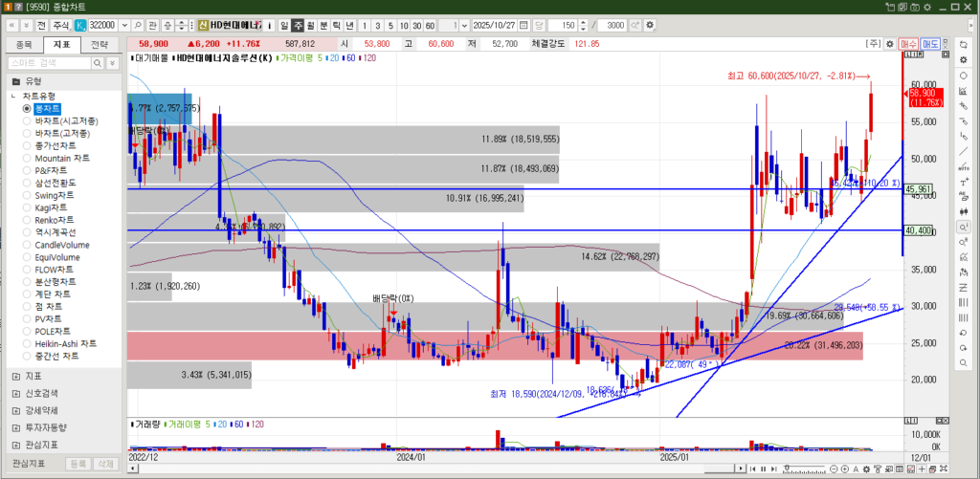Switch to the 종목 tab
Viewport: 980px width, 479px height.
(x=24, y=44)
